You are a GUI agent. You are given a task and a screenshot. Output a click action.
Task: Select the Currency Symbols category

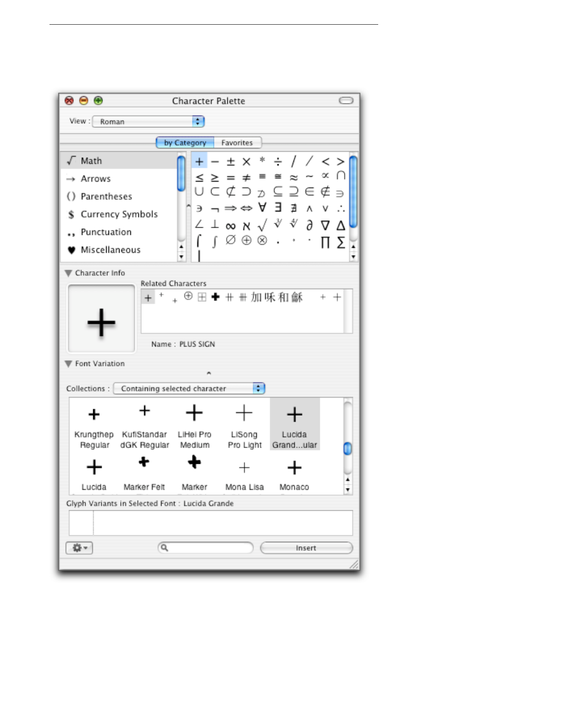coord(118,214)
